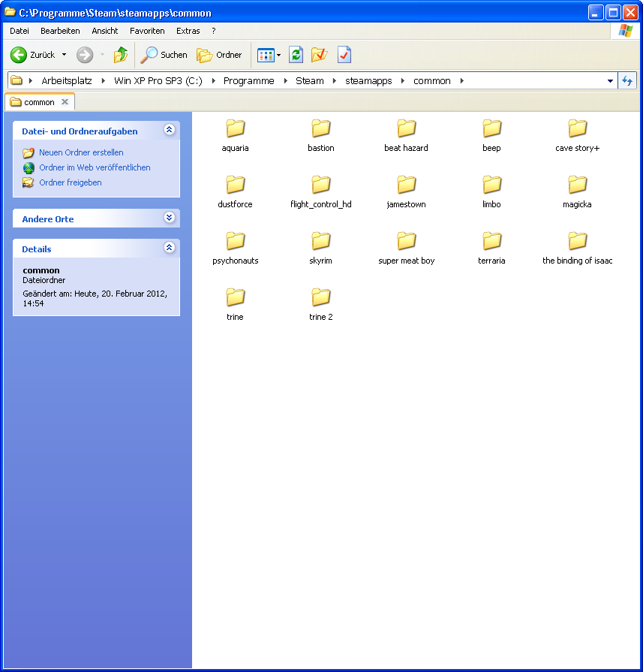The image size is (643, 672).
Task: Expand arrow after common breadcrumb
Action: coord(461,80)
